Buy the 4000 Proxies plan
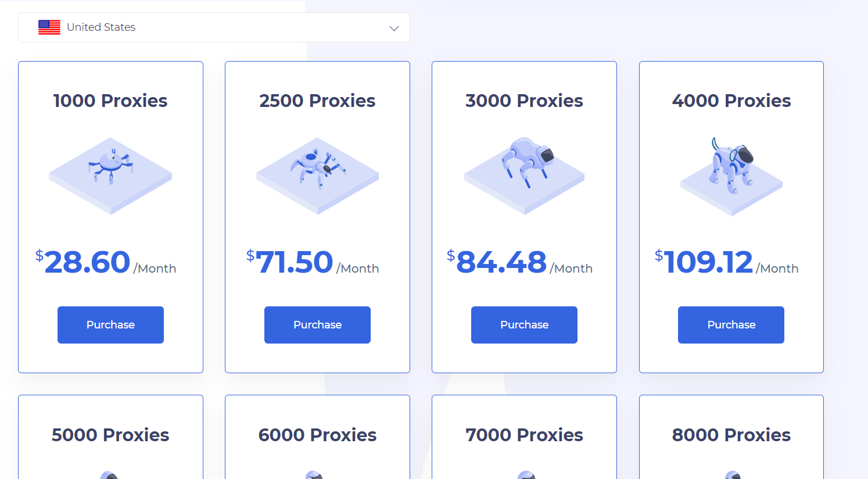Screen dimensions: 868x479 (x=731, y=325)
